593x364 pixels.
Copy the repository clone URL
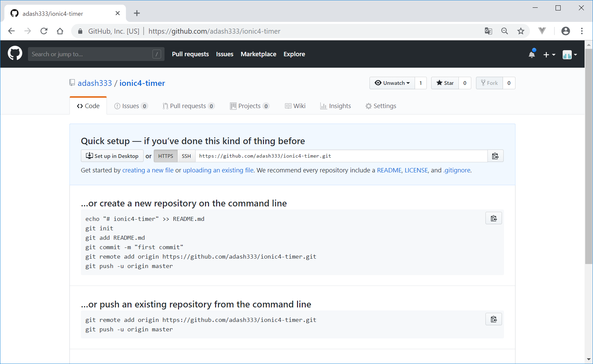495,156
